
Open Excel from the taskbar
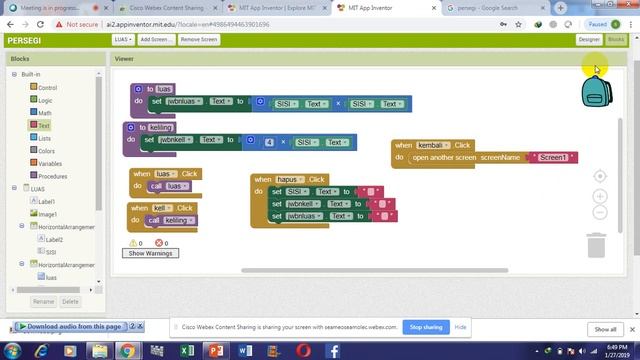pyautogui.click(x=187, y=351)
